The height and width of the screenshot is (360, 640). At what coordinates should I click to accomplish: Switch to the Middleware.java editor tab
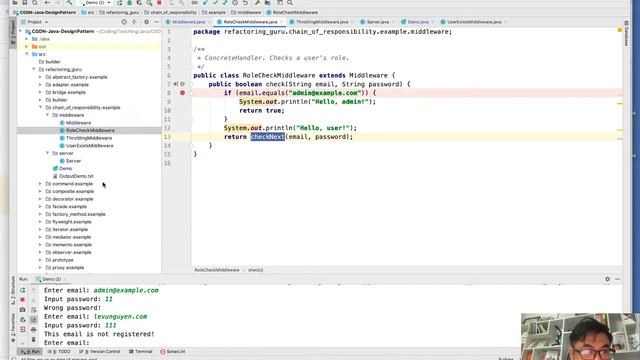point(188,22)
